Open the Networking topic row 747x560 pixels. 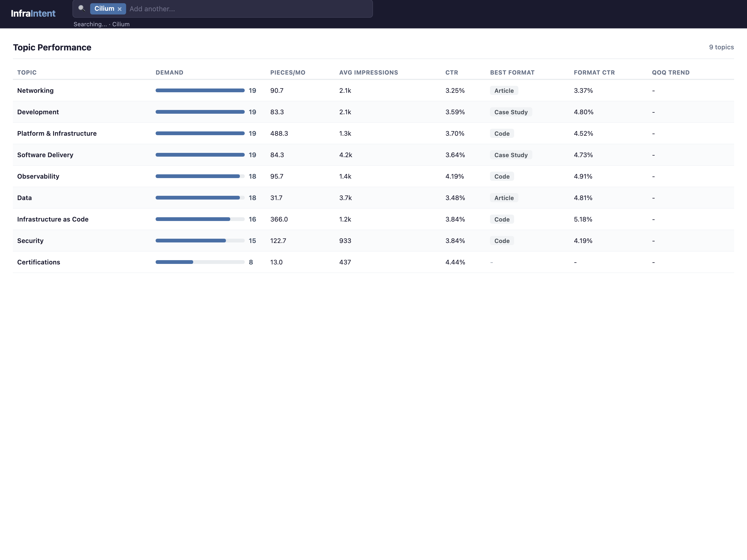(x=35, y=90)
